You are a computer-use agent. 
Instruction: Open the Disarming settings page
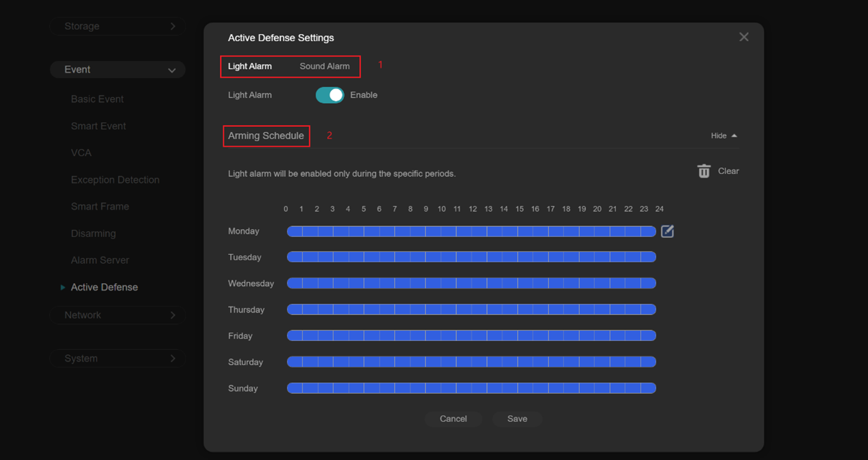point(93,233)
